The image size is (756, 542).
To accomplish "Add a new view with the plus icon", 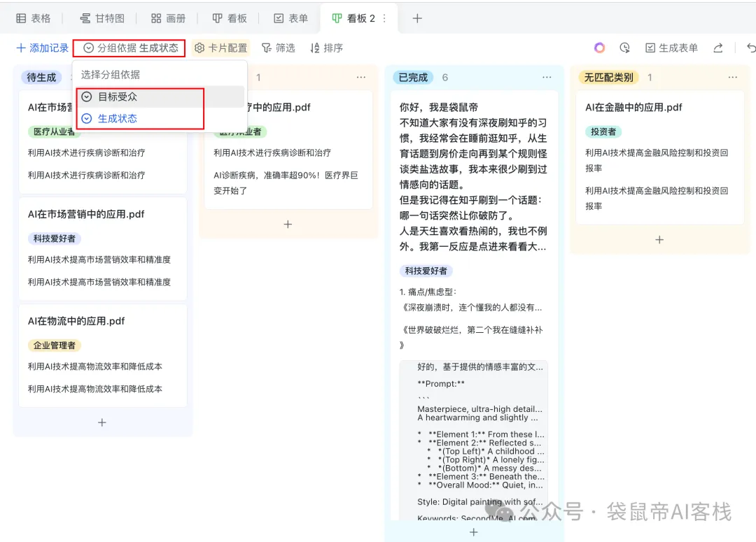I will 417,18.
